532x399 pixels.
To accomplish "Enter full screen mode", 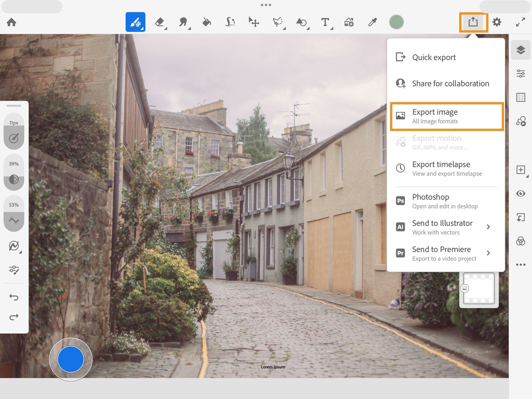I will tap(520, 22).
